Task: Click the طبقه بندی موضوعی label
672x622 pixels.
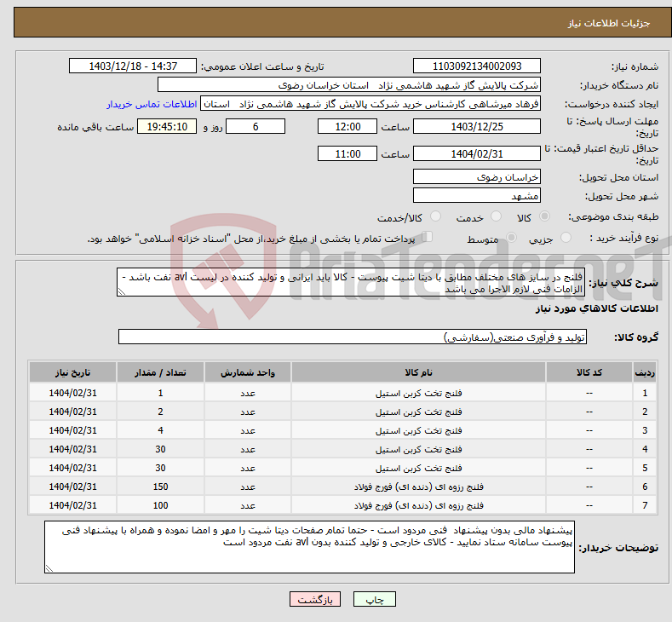Action: click(613, 217)
